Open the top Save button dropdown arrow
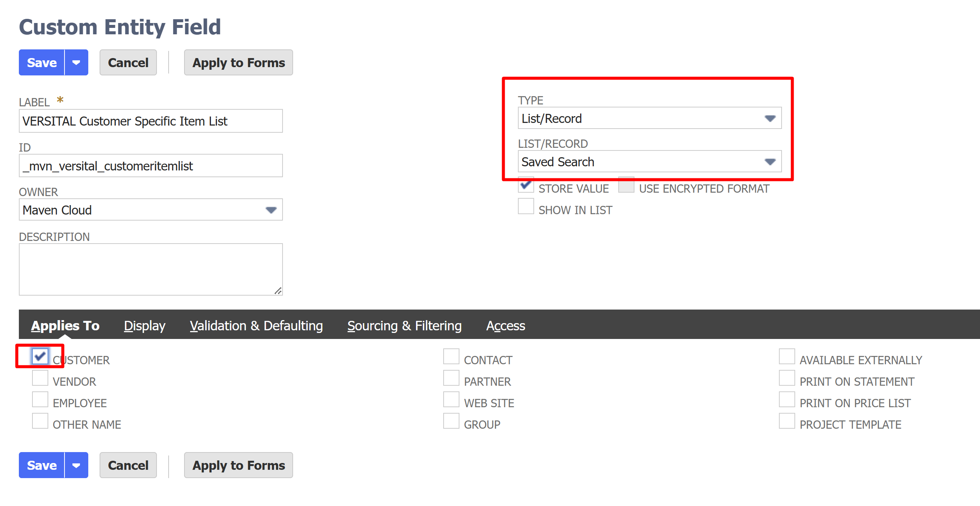 (76, 63)
